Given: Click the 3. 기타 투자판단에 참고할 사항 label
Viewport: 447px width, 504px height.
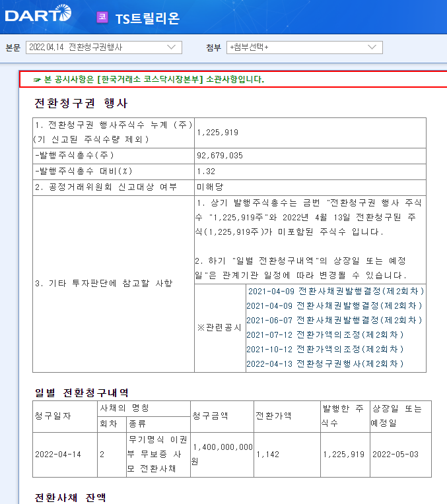Looking at the screenshot, I should point(104,284).
